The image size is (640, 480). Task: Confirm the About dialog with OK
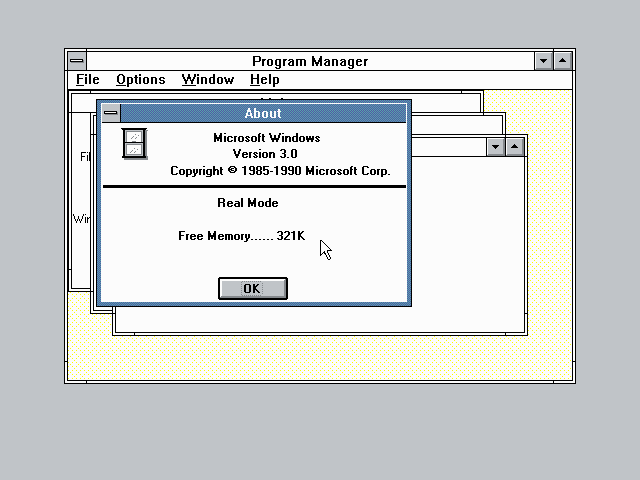point(253,289)
